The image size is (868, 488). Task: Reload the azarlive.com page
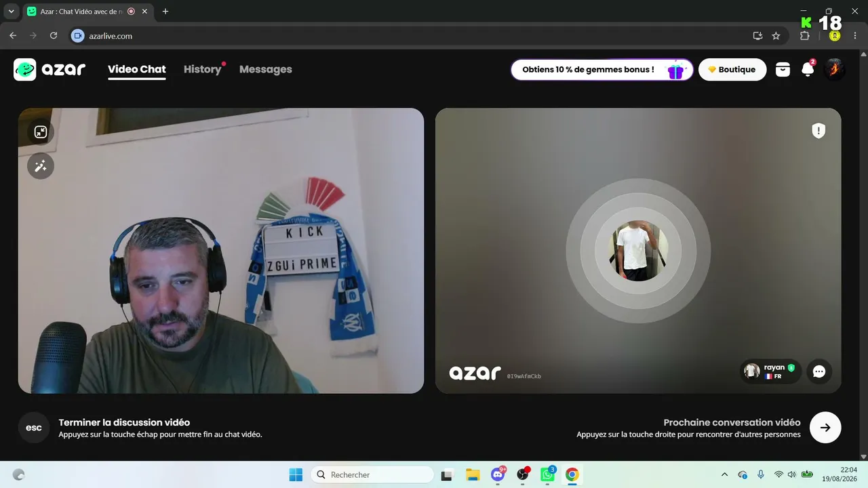[x=54, y=36]
